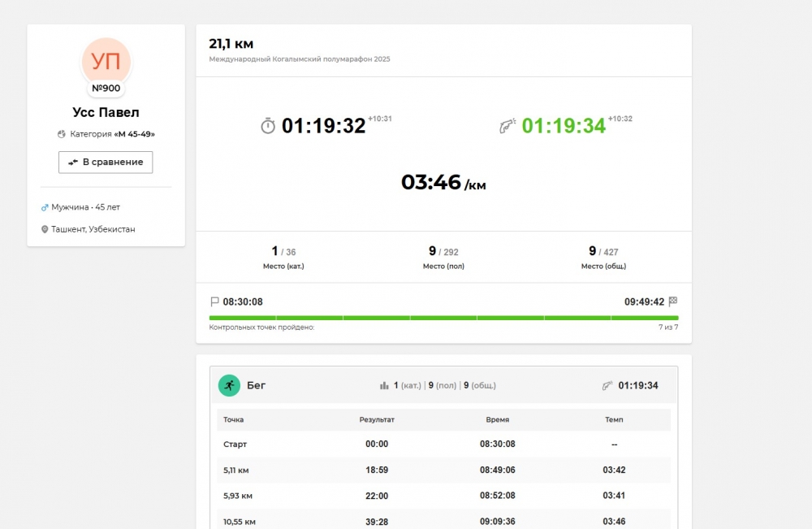The height and width of the screenshot is (529, 812).
Task: Click the green running man icon
Action: [229, 385]
